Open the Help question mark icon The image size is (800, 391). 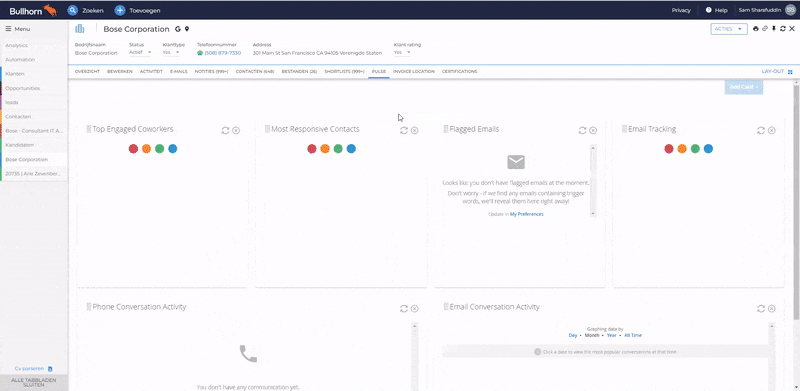coord(709,10)
